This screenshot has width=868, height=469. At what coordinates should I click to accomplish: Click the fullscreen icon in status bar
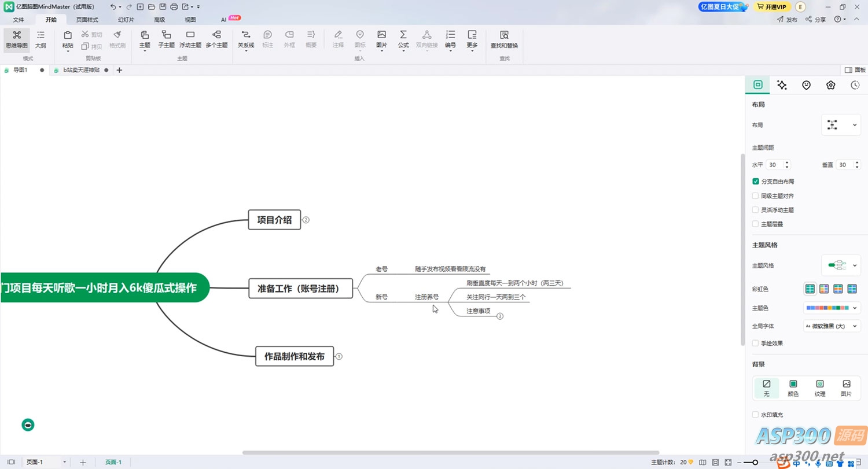tap(728, 463)
